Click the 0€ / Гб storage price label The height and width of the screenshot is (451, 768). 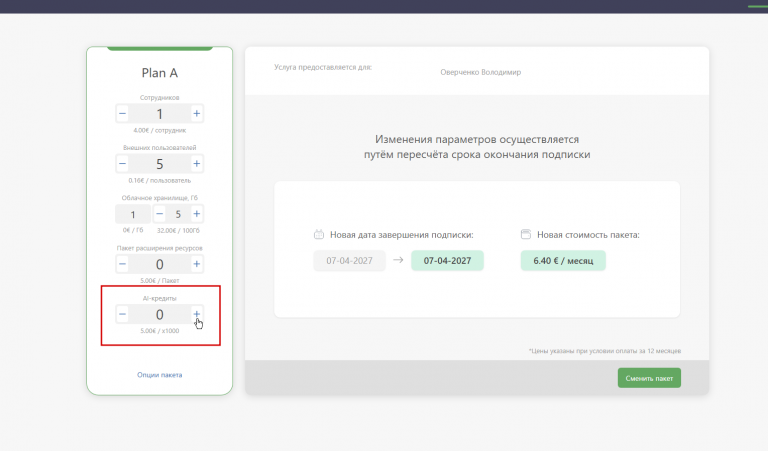133,230
